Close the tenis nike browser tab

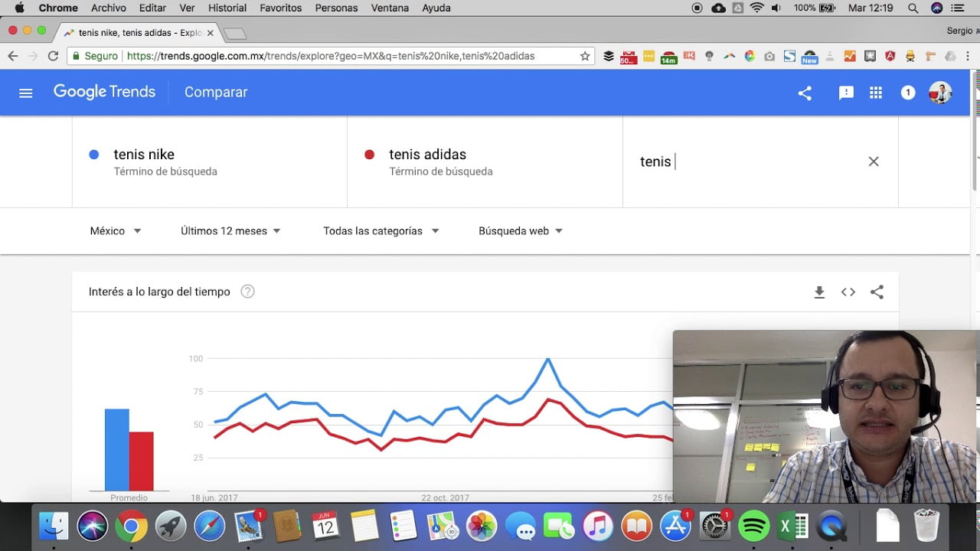211,33
